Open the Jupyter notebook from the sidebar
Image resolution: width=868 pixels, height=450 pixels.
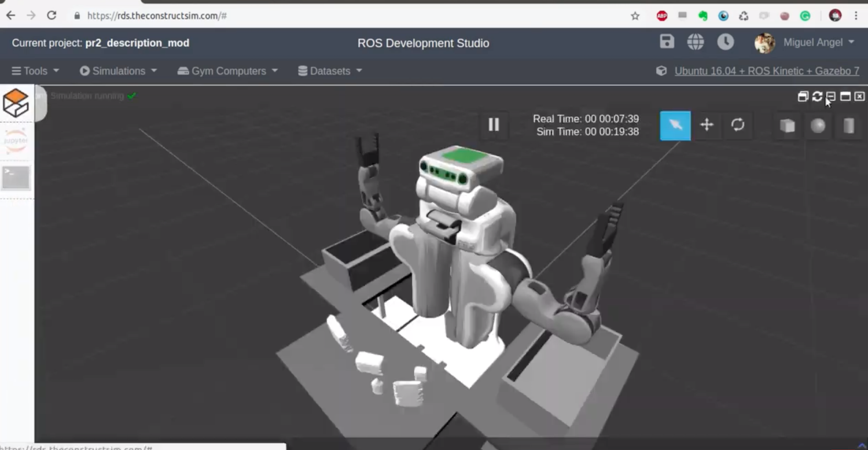point(16,141)
